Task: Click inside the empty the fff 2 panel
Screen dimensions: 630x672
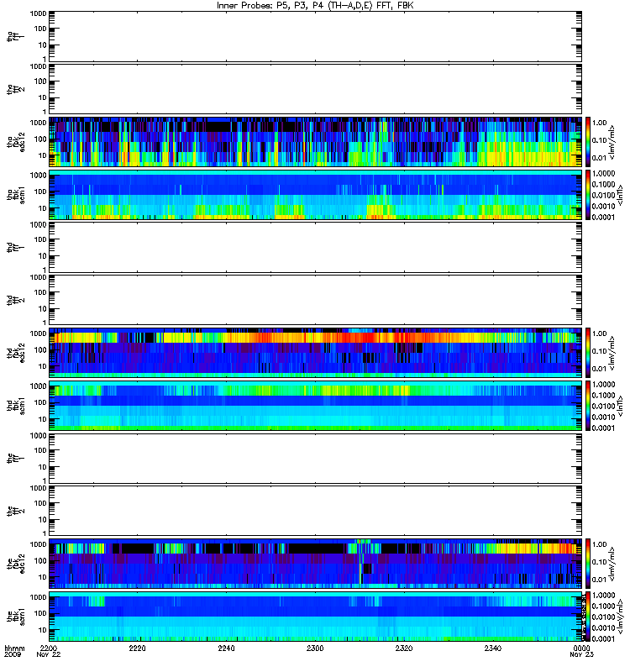Action: click(x=316, y=511)
